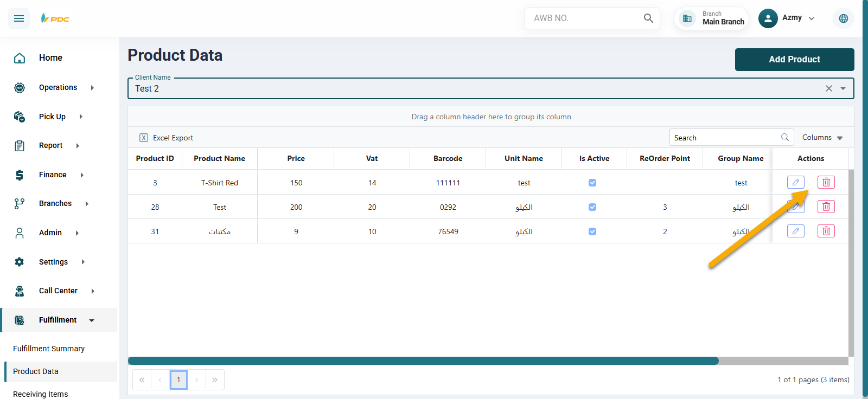Viewport: 868px width, 399px height.
Task: Open Receiving Items page
Action: pyautogui.click(x=41, y=394)
